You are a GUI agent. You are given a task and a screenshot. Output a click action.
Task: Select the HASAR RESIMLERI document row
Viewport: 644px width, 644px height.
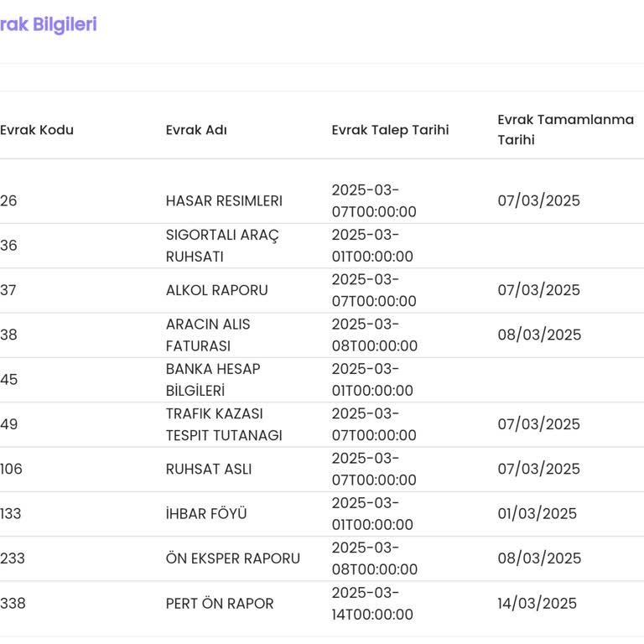coord(224,201)
